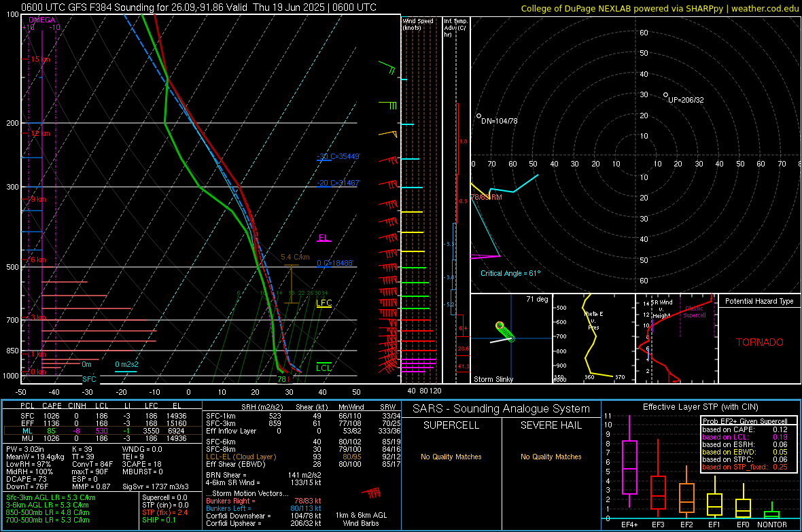Select the EFF parcel row in table
Image resolution: width=802 pixels, height=532 pixels.
[x=103, y=423]
